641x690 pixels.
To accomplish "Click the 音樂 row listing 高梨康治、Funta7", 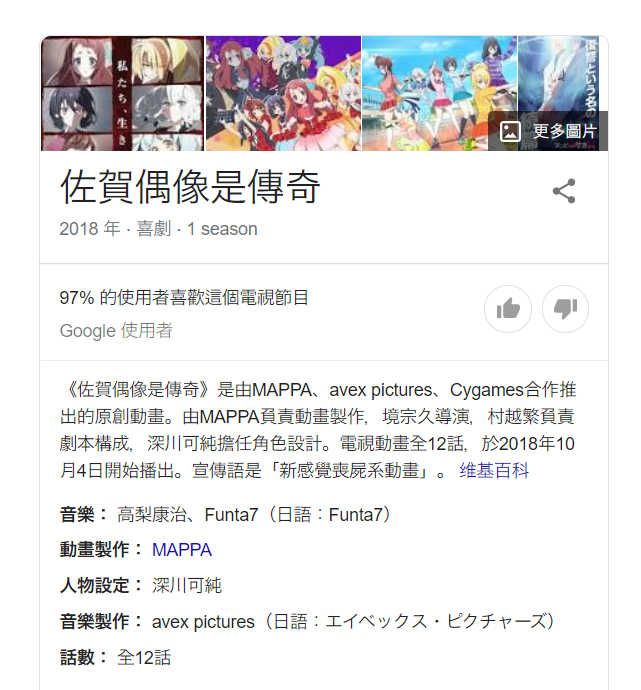I will (x=225, y=514).
